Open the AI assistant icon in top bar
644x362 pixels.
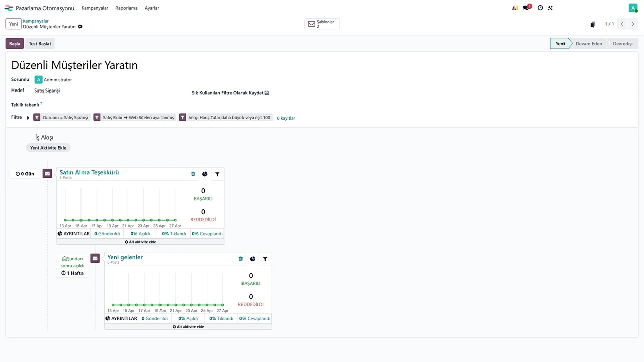[515, 8]
